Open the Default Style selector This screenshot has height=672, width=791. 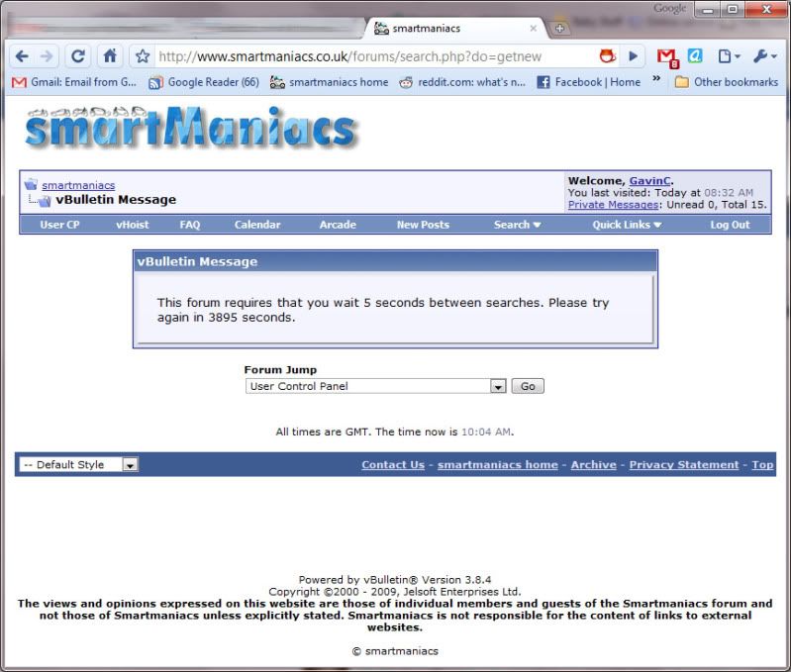coord(78,464)
